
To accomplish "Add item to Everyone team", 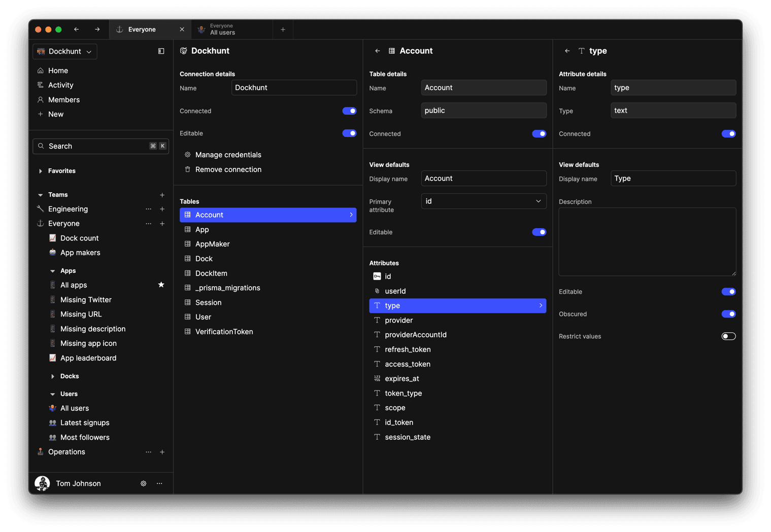I will (162, 224).
